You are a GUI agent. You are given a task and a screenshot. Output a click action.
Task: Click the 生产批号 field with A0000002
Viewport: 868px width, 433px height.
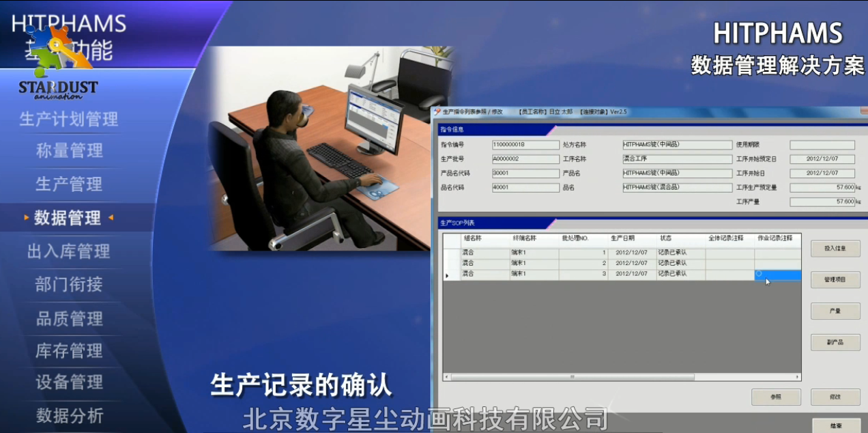point(525,159)
